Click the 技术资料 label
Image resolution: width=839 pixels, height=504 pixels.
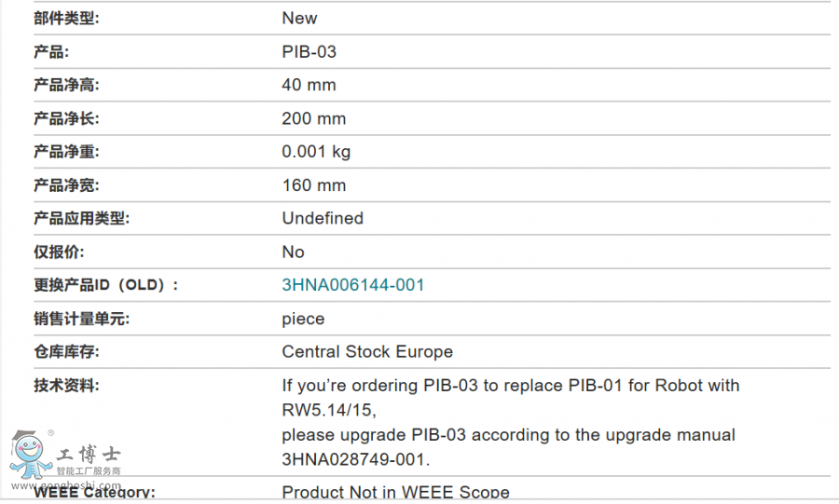[x=66, y=386]
